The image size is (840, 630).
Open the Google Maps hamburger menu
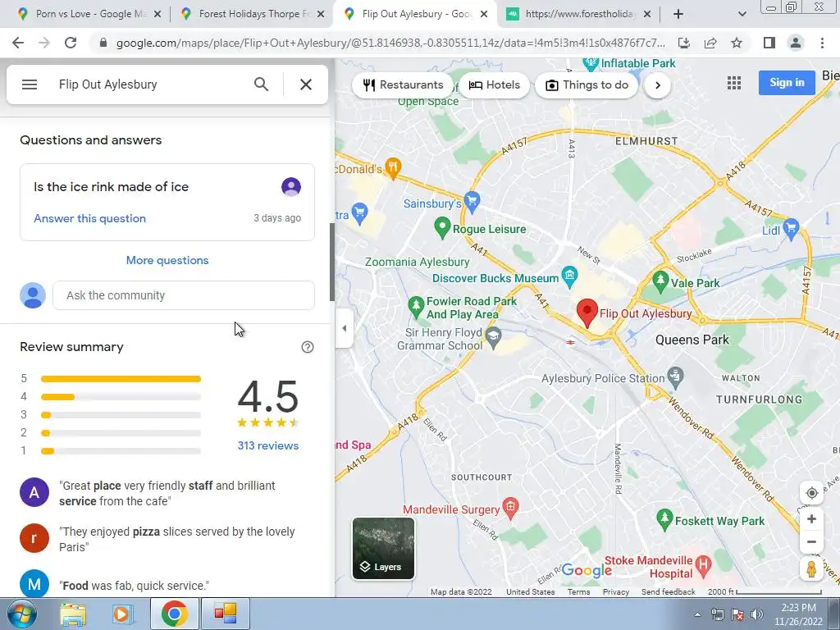pyautogui.click(x=30, y=84)
